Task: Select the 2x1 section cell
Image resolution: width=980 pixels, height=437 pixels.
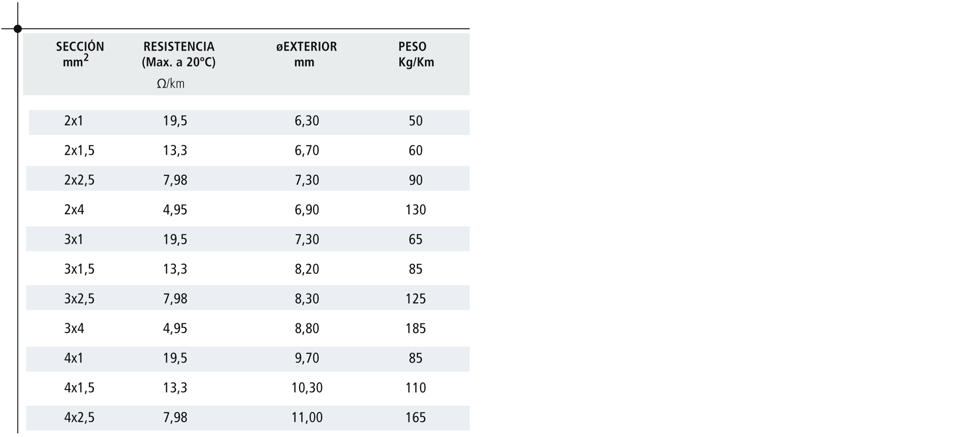Action: (74, 121)
